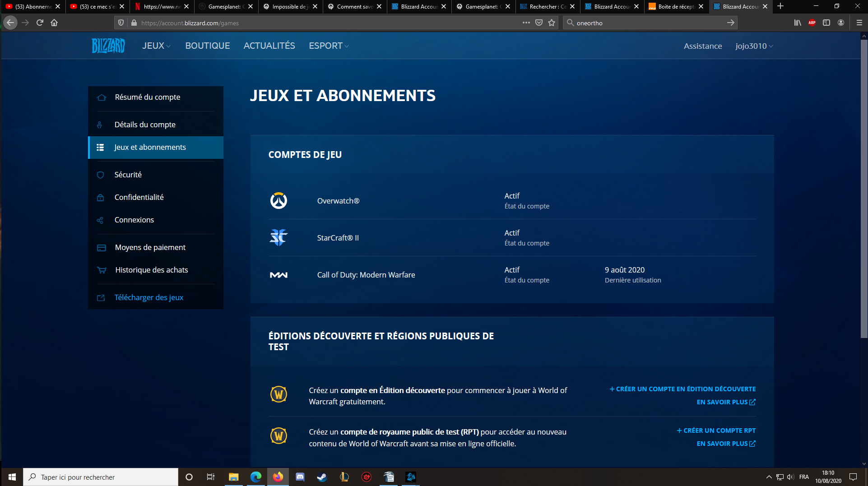Click the Blizzard logo in the header

(108, 46)
